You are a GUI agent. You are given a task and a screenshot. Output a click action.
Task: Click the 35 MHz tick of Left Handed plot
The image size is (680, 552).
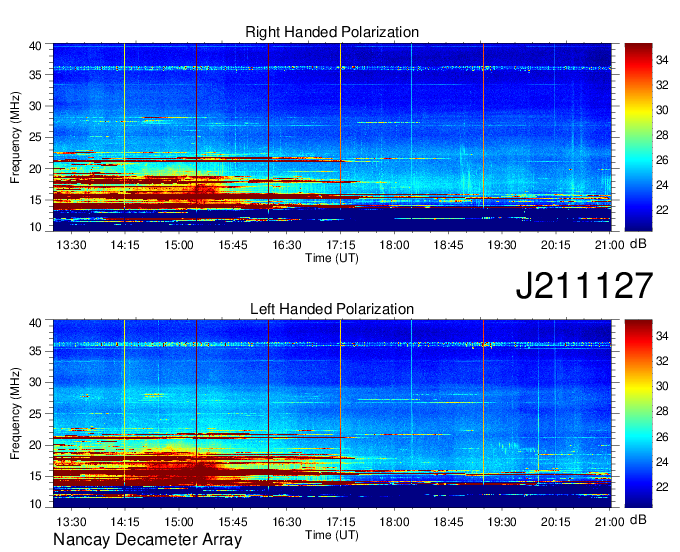35,352
